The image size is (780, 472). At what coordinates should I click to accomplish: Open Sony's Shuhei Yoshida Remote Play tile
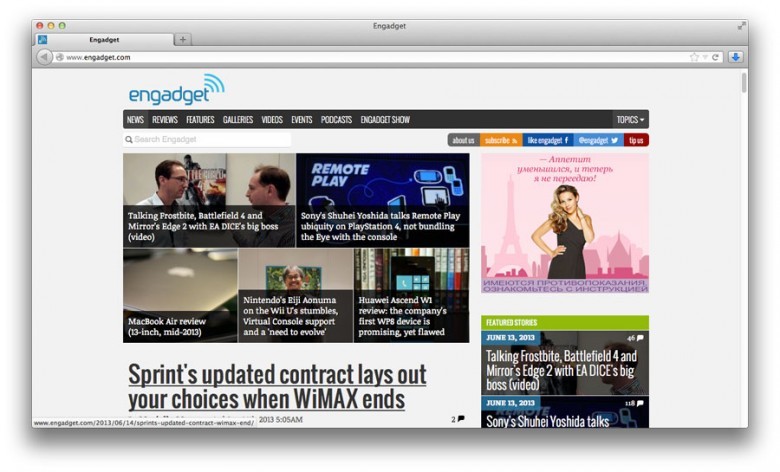click(383, 200)
